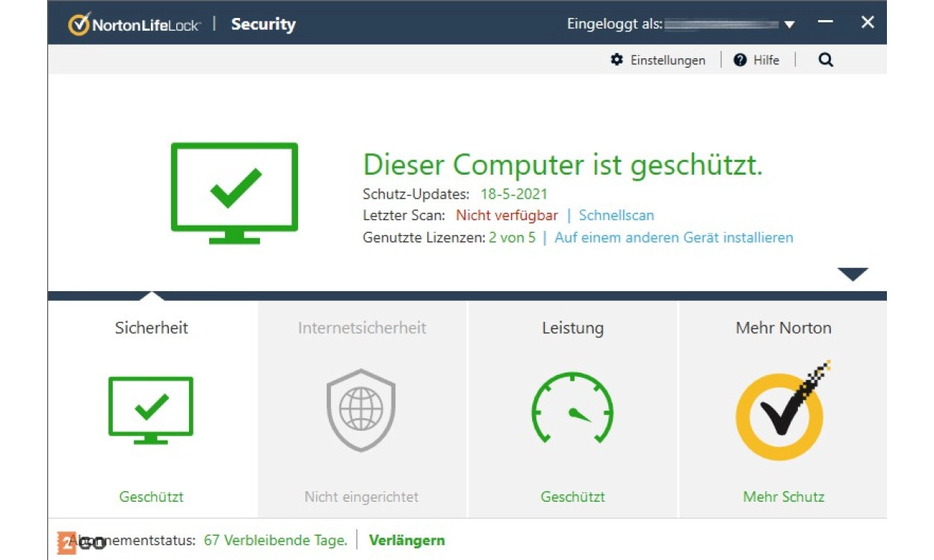The height and width of the screenshot is (560, 934).
Task: Click the Mehr Norton yellow checkmark icon
Action: [x=782, y=411]
